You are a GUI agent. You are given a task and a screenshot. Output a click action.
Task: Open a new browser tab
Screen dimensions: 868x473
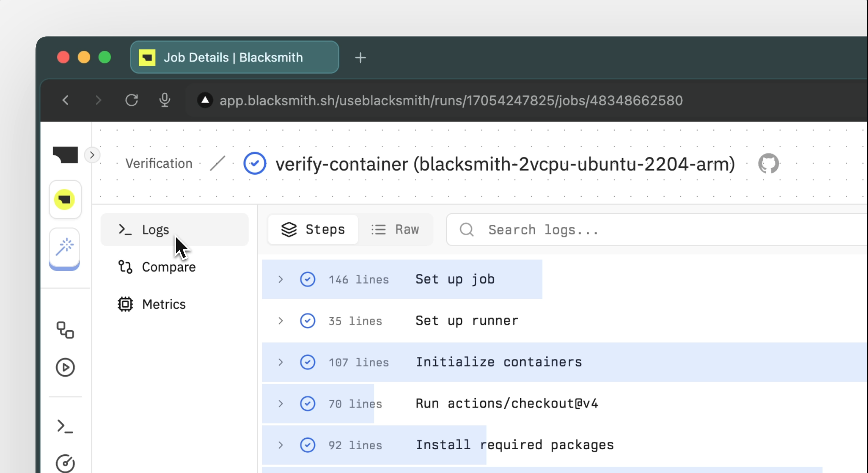click(360, 58)
